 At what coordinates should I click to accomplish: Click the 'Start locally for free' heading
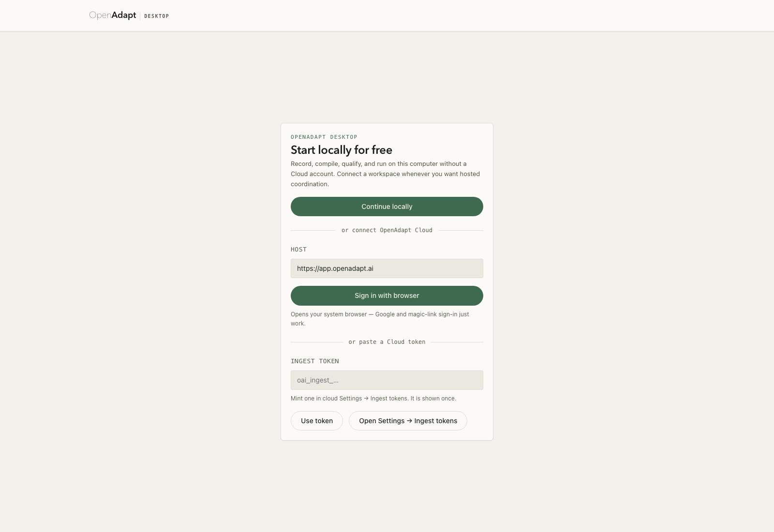click(342, 150)
